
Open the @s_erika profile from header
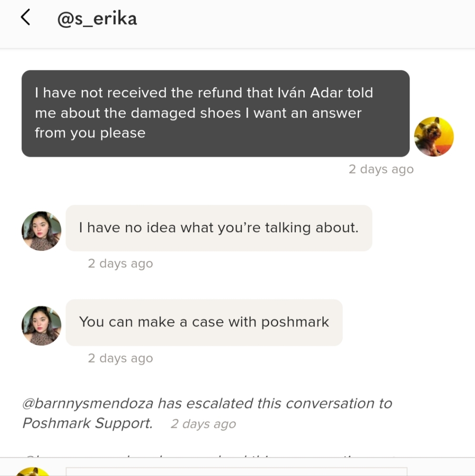97,19
